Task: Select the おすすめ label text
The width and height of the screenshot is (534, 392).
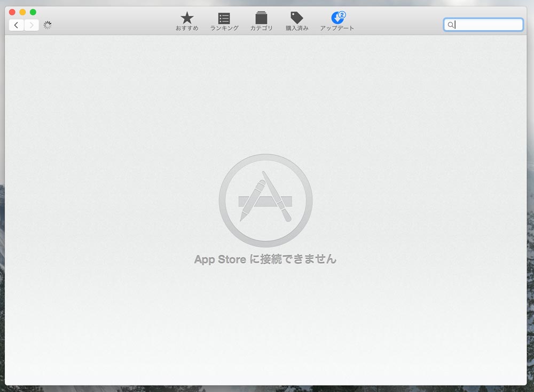Action: coord(186,27)
